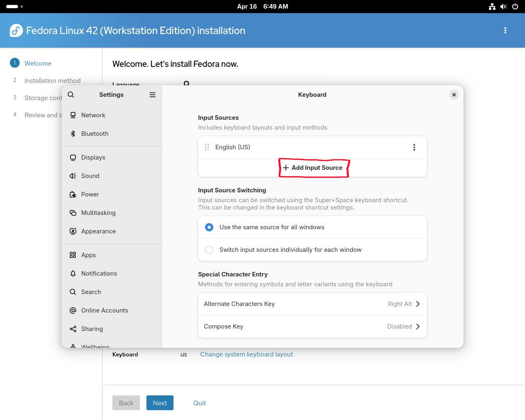Click the Online Accounts at-sign icon

(73, 310)
